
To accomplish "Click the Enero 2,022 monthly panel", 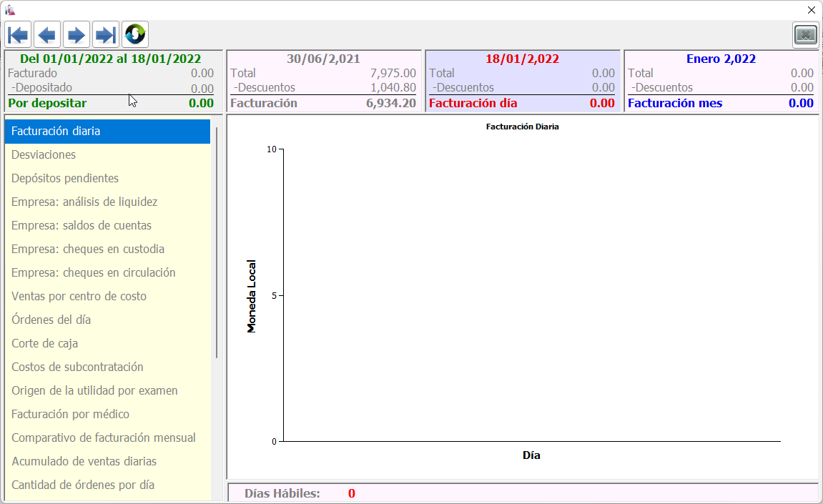I will tap(721, 81).
